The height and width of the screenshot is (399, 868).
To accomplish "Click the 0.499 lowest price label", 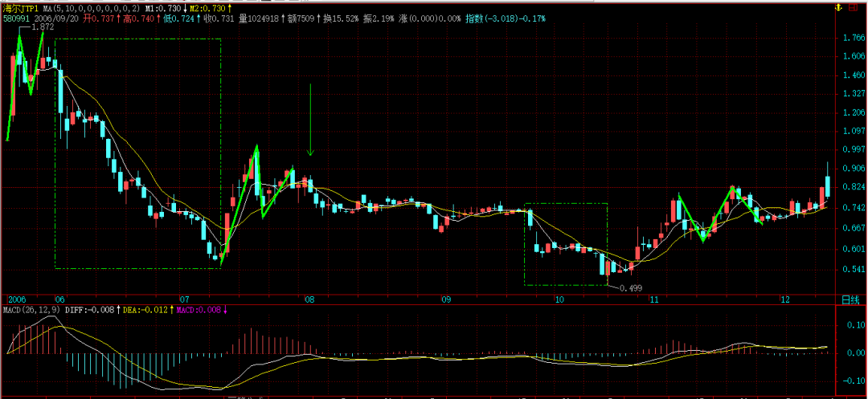I will (631, 288).
